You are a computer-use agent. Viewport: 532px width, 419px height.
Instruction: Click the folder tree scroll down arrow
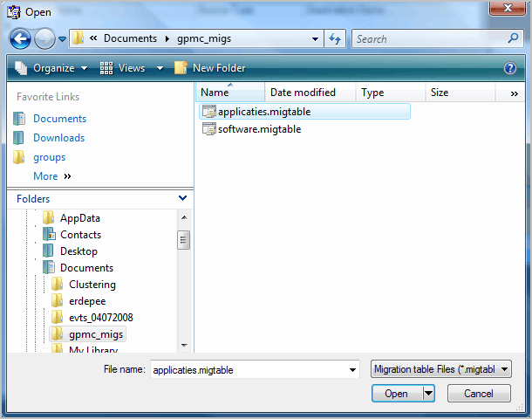point(184,346)
